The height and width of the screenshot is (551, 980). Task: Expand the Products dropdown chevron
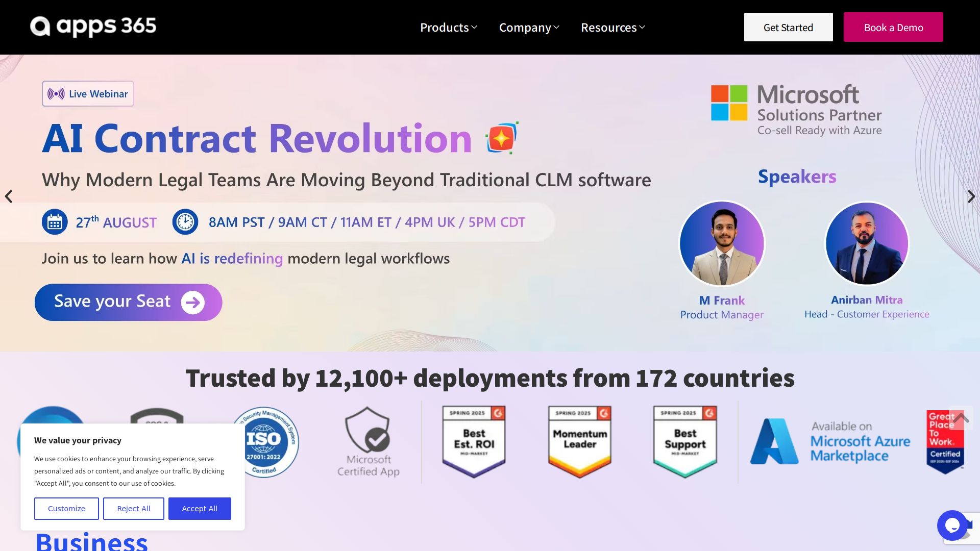coord(474,28)
